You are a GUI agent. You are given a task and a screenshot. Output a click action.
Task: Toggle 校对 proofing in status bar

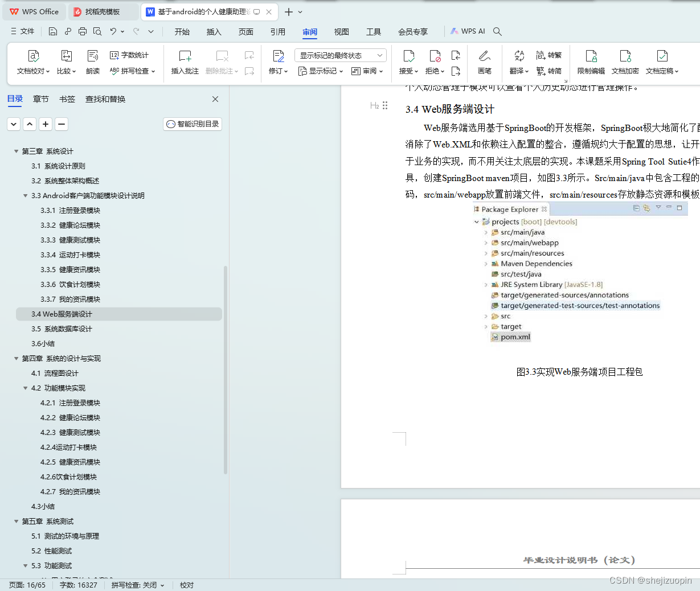click(x=186, y=585)
